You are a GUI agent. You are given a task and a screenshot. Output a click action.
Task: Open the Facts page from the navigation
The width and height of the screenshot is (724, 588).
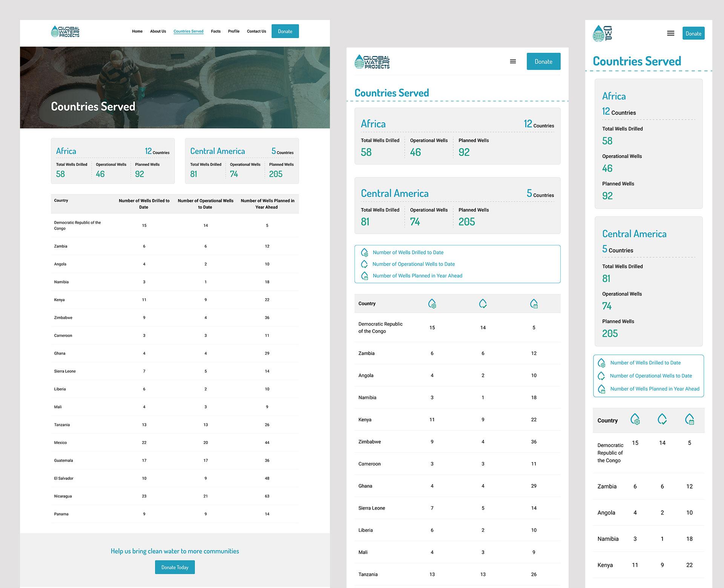[x=215, y=31]
